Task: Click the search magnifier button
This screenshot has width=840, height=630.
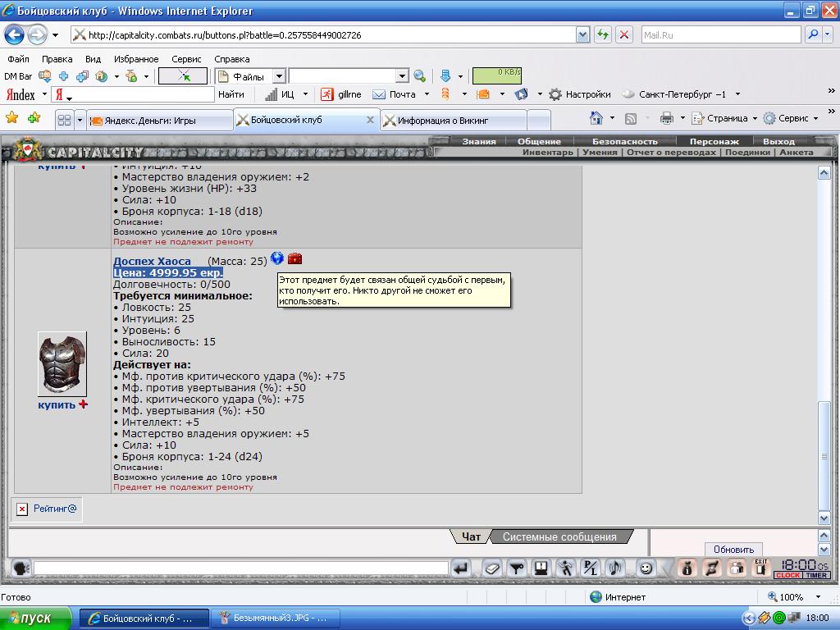Action: 813,35
